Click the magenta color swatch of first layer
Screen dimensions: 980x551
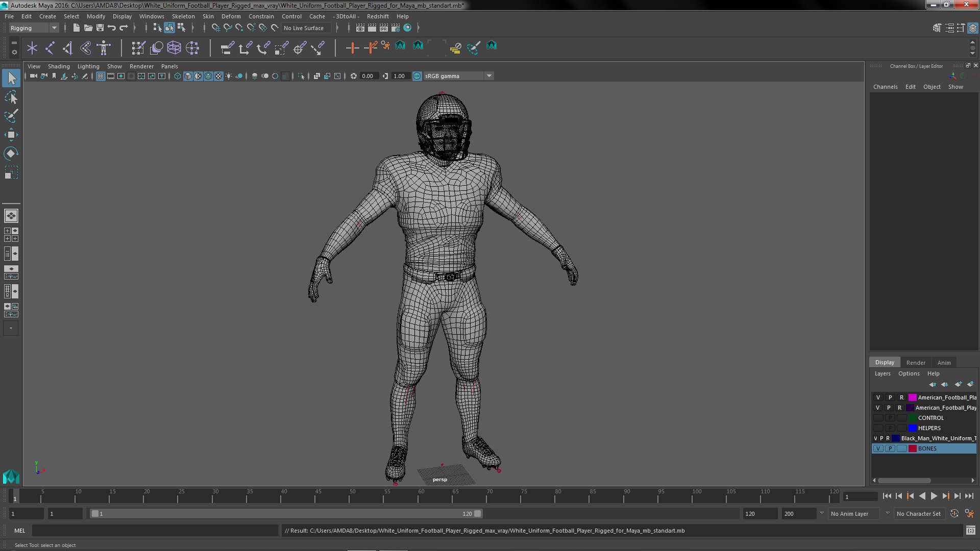point(912,397)
